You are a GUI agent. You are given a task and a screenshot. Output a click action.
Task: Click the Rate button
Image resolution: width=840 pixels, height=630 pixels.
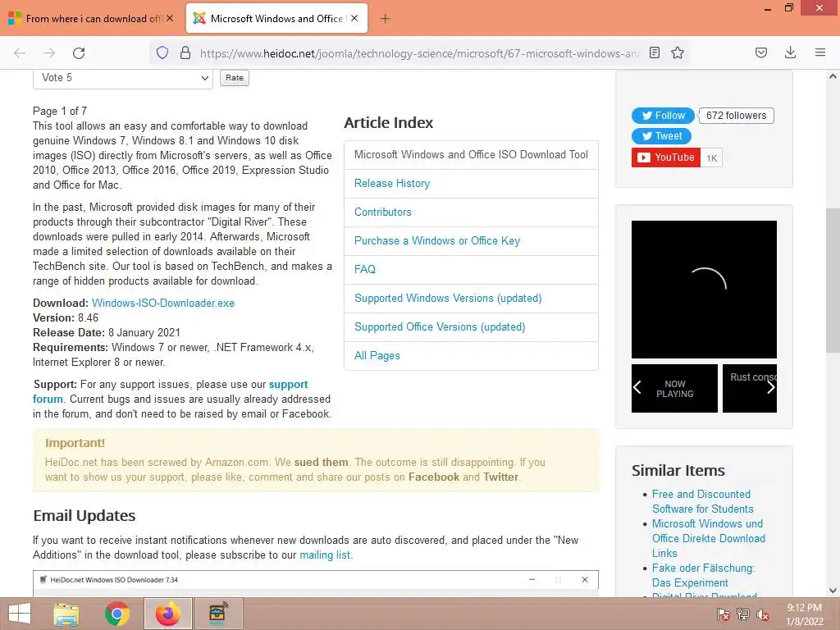[234, 78]
